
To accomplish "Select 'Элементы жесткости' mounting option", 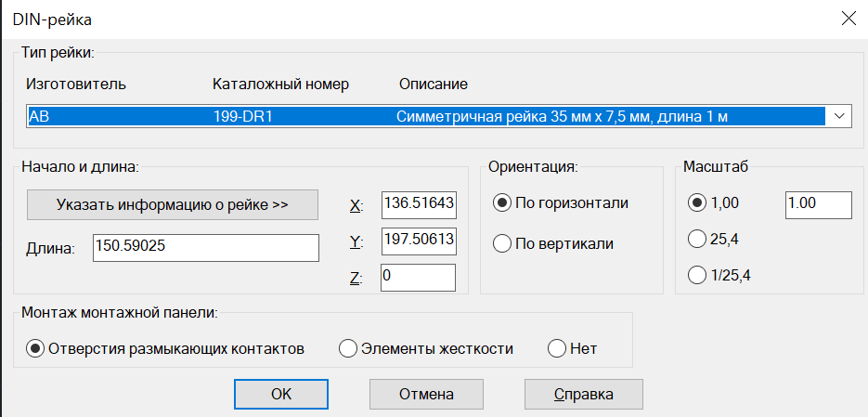I will pos(426,349).
